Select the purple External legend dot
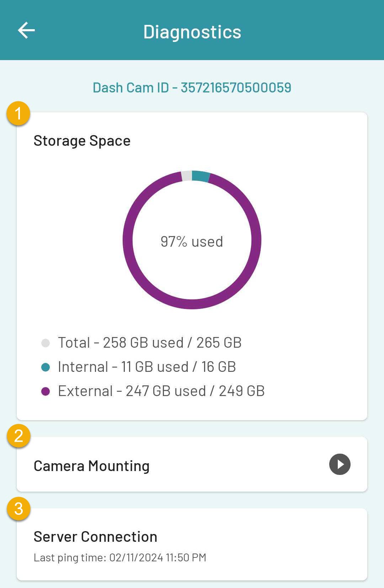Image resolution: width=384 pixels, height=588 pixels. pyautogui.click(x=46, y=391)
